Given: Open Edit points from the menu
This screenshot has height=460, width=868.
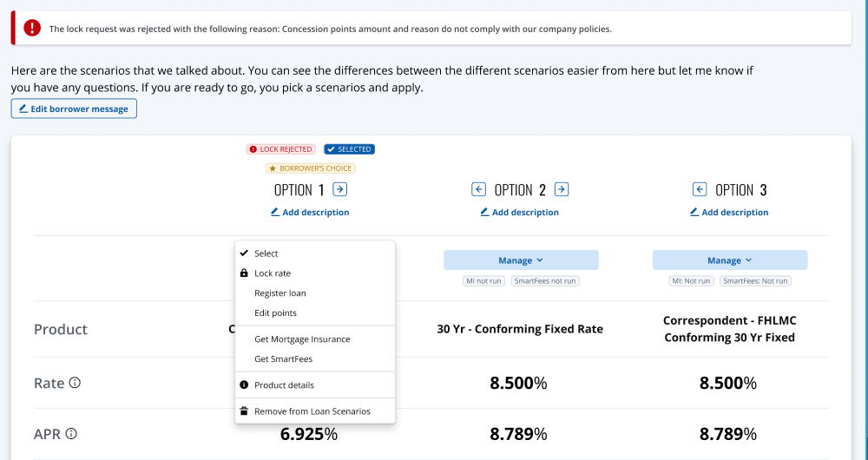Looking at the screenshot, I should (275, 313).
